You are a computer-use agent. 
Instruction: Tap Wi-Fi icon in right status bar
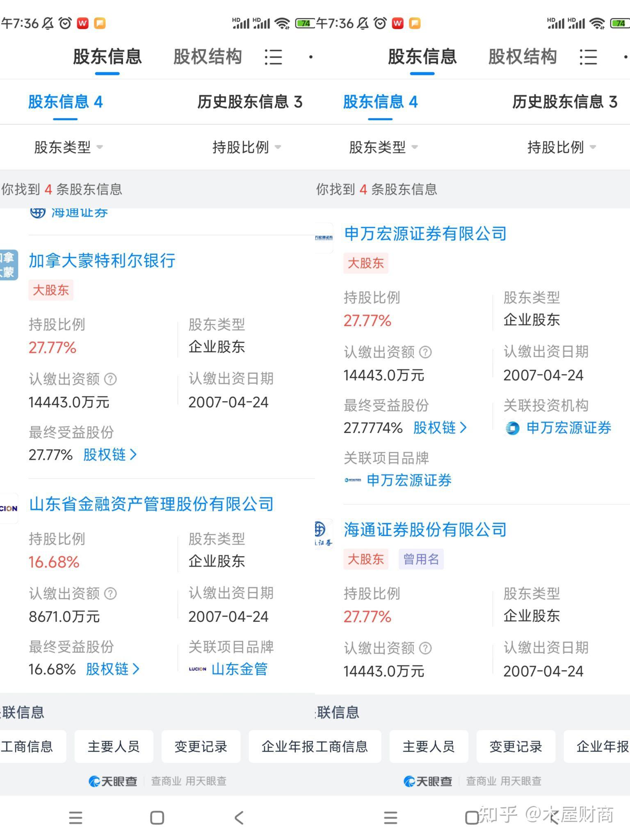pyautogui.click(x=597, y=23)
